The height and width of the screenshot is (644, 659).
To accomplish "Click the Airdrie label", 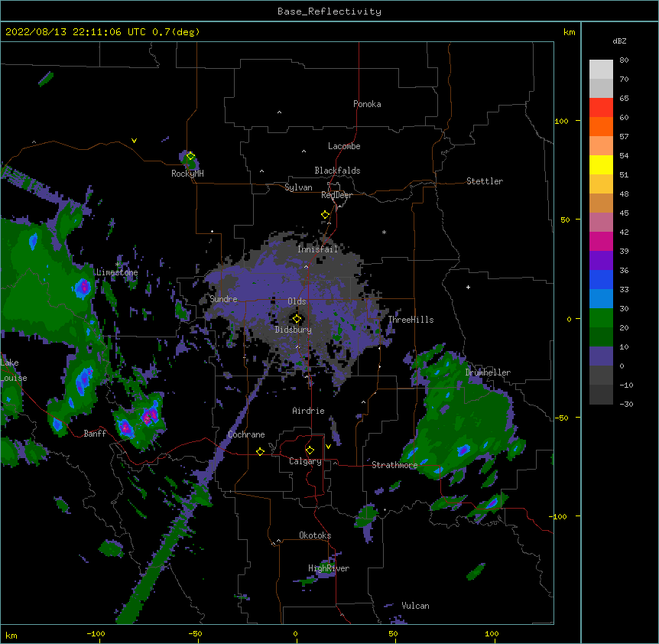I will tap(309, 411).
